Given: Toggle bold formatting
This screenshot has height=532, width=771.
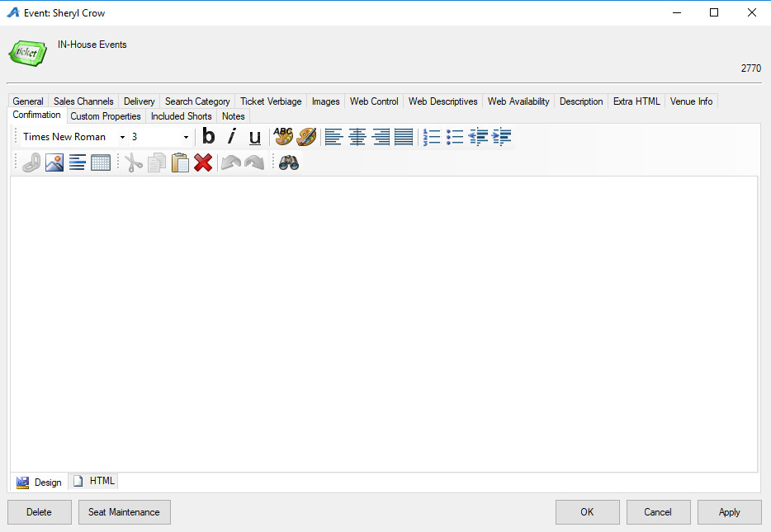Looking at the screenshot, I should [x=209, y=137].
